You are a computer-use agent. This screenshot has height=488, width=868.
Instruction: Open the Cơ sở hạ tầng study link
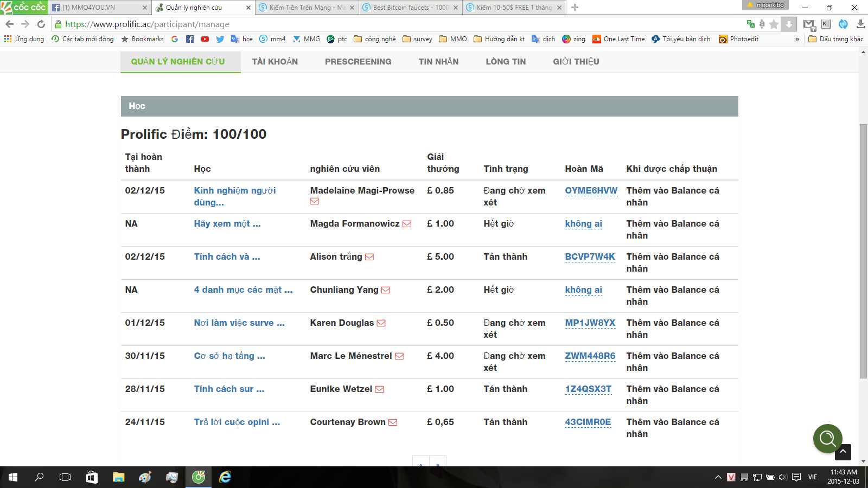click(229, 356)
